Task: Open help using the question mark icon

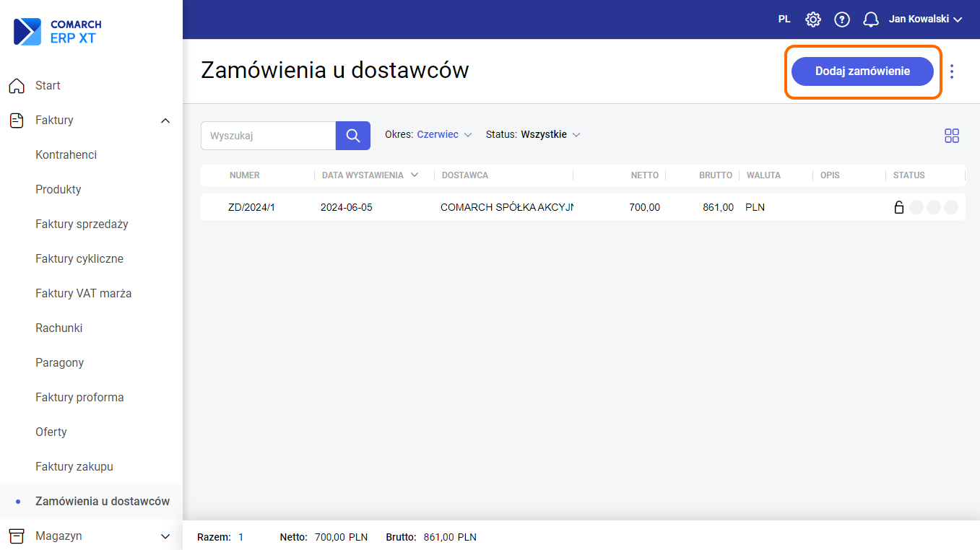Action: click(842, 19)
